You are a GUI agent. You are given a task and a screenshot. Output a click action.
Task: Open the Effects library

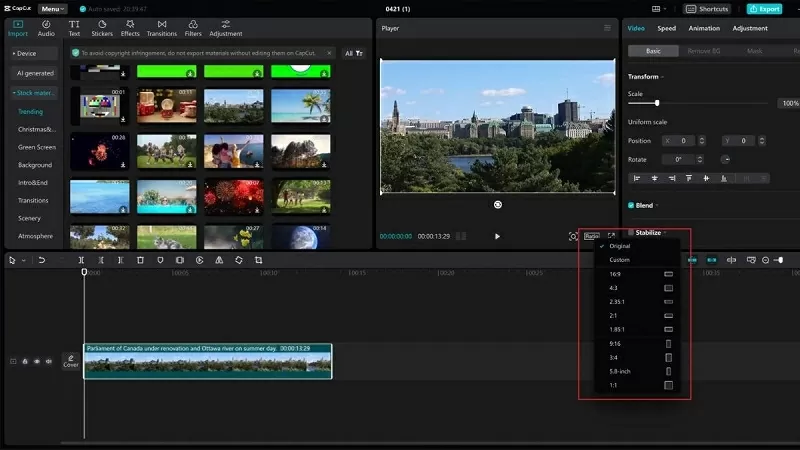pos(130,27)
